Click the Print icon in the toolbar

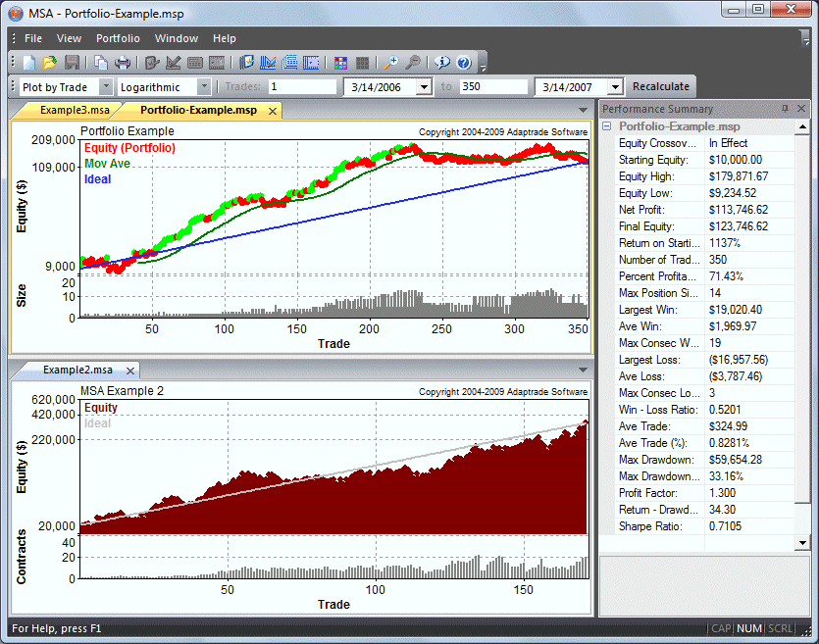point(123,63)
